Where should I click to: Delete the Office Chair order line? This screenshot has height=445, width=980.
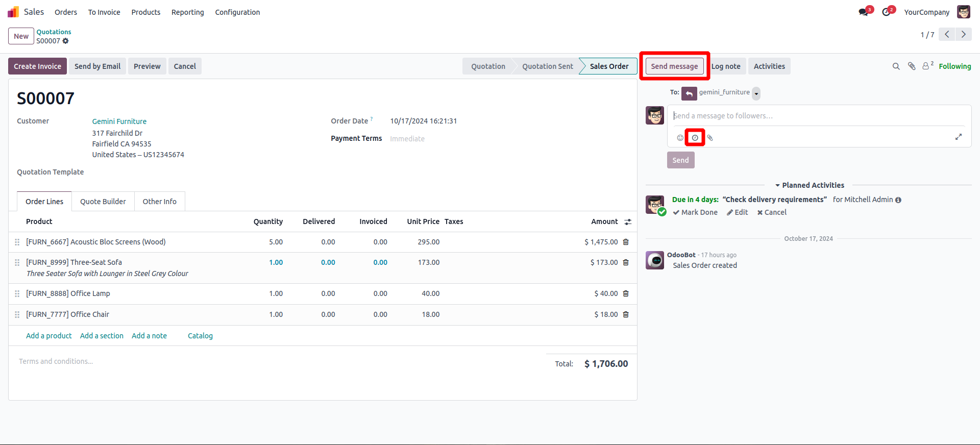point(626,314)
